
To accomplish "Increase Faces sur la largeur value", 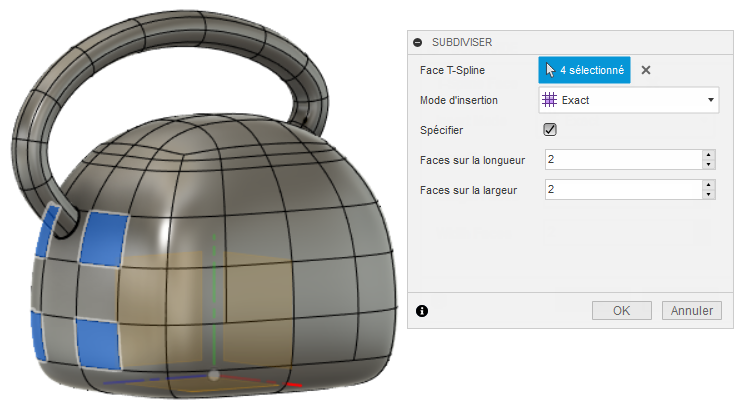I will 708,185.
